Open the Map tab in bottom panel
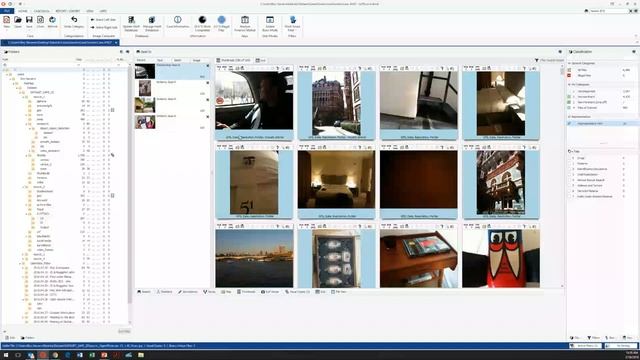The image size is (640, 360). click(x=226, y=292)
